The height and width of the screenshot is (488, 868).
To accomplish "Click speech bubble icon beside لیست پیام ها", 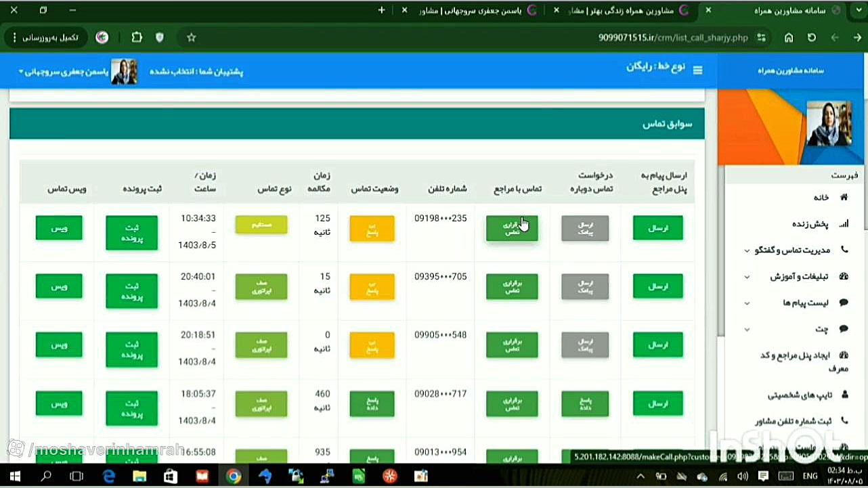I will pyautogui.click(x=844, y=303).
